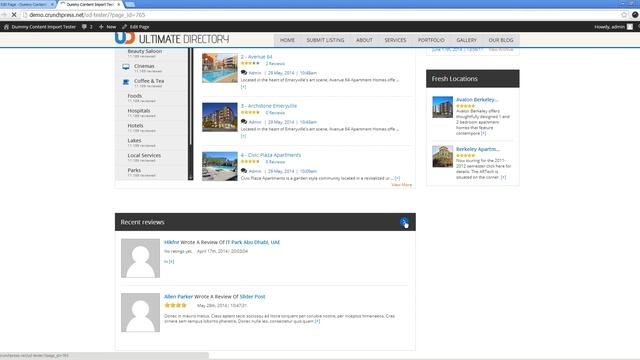Expand Avenue 64 description with [+]
The image size is (640, 360).
tap(243, 87)
